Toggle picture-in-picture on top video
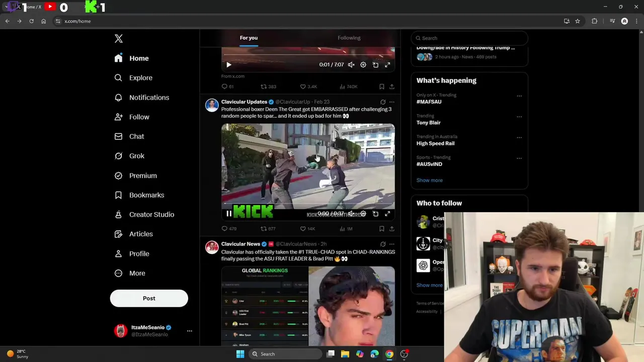 point(375,65)
